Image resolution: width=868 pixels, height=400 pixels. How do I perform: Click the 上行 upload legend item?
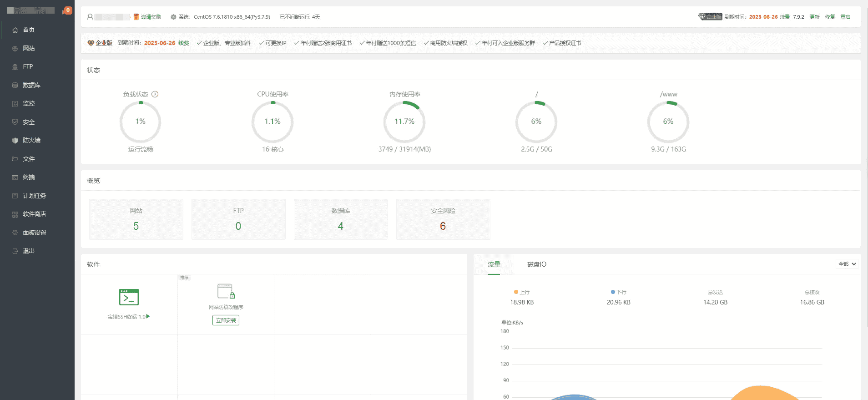coord(522,292)
